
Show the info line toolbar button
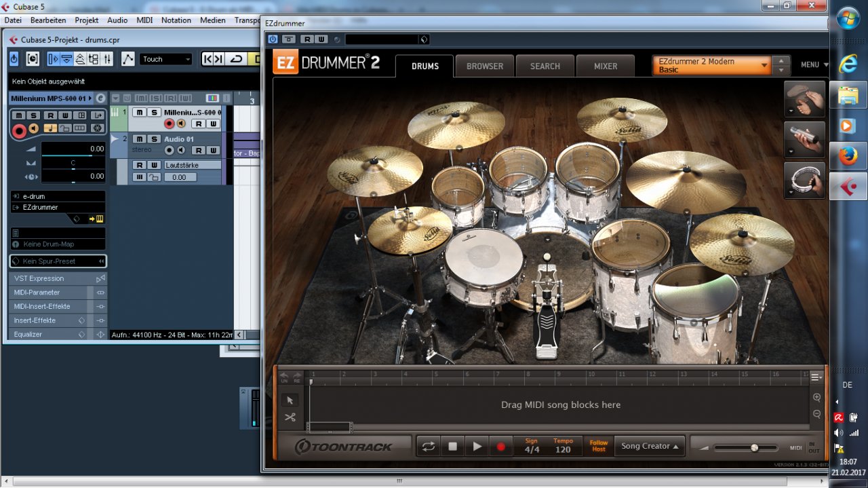pyautogui.click(x=66, y=59)
